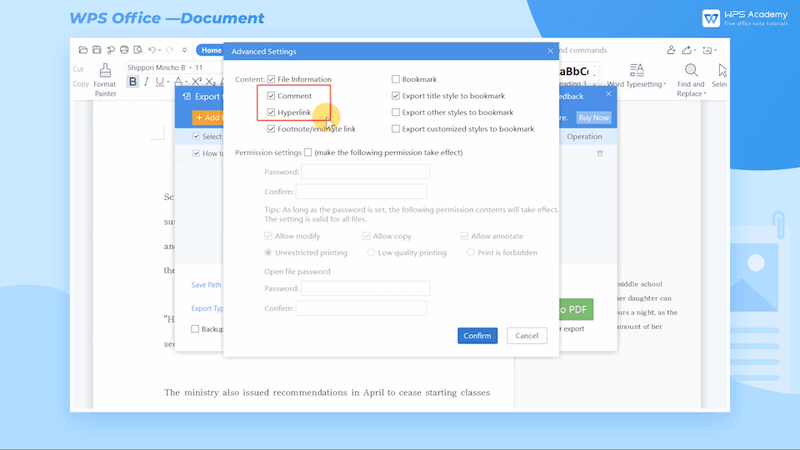Click the Open folder icon in quick toolbar
Image resolution: width=800 pixels, height=450 pixels.
pyautogui.click(x=82, y=50)
